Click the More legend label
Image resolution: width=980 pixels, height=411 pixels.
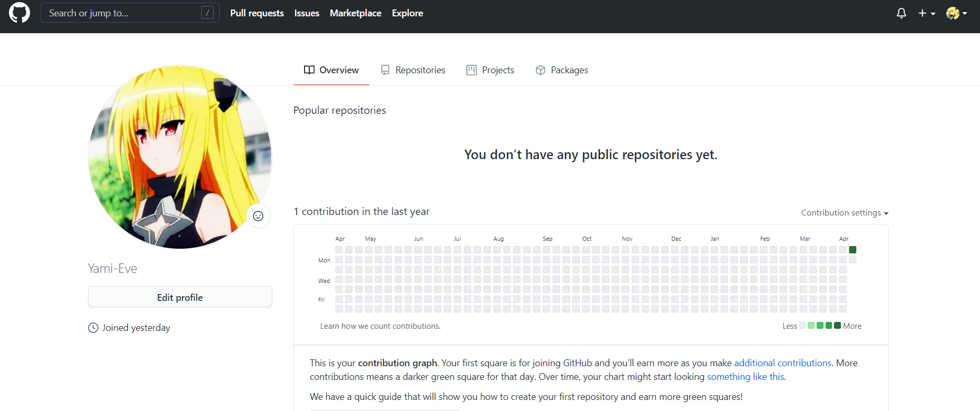852,326
